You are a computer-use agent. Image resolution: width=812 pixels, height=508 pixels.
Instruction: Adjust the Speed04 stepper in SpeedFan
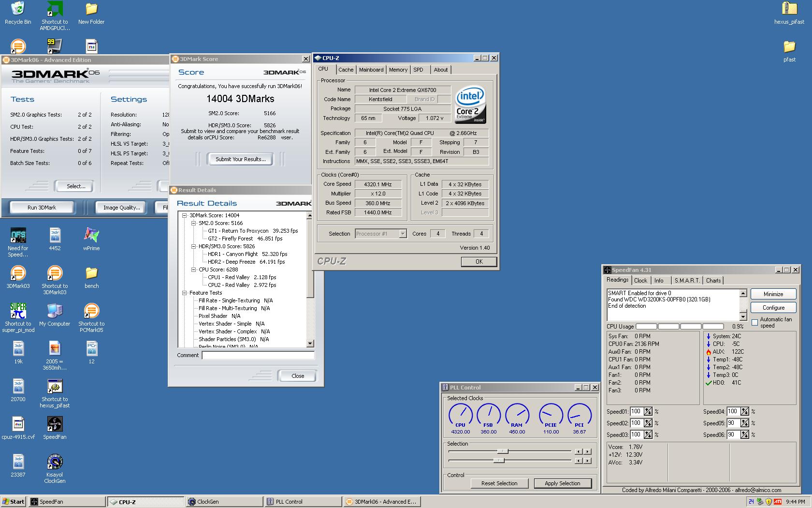(744, 412)
